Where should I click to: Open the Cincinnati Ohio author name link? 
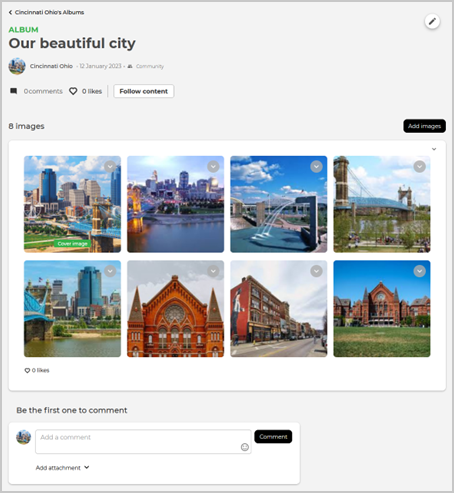coord(51,66)
